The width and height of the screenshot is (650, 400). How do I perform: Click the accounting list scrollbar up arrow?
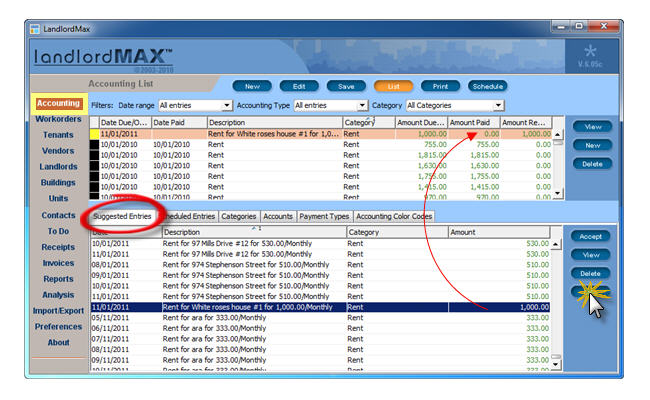pos(558,134)
